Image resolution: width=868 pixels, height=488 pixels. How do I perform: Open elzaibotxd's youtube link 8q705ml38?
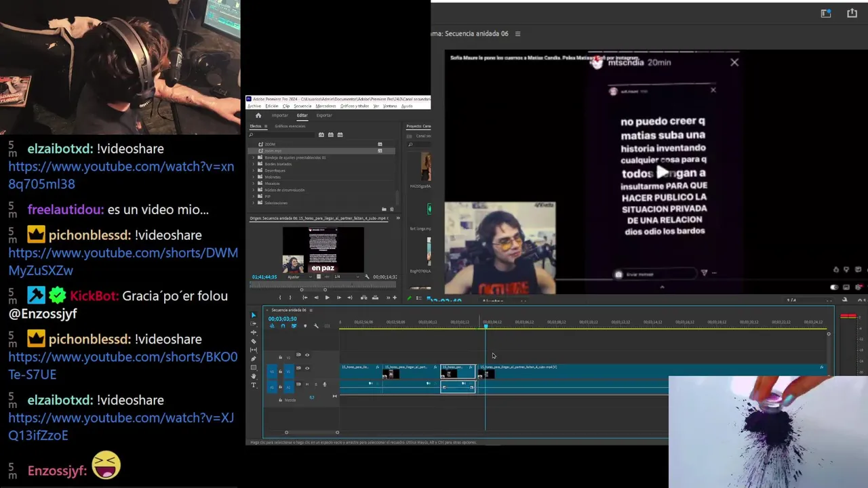[x=121, y=175]
